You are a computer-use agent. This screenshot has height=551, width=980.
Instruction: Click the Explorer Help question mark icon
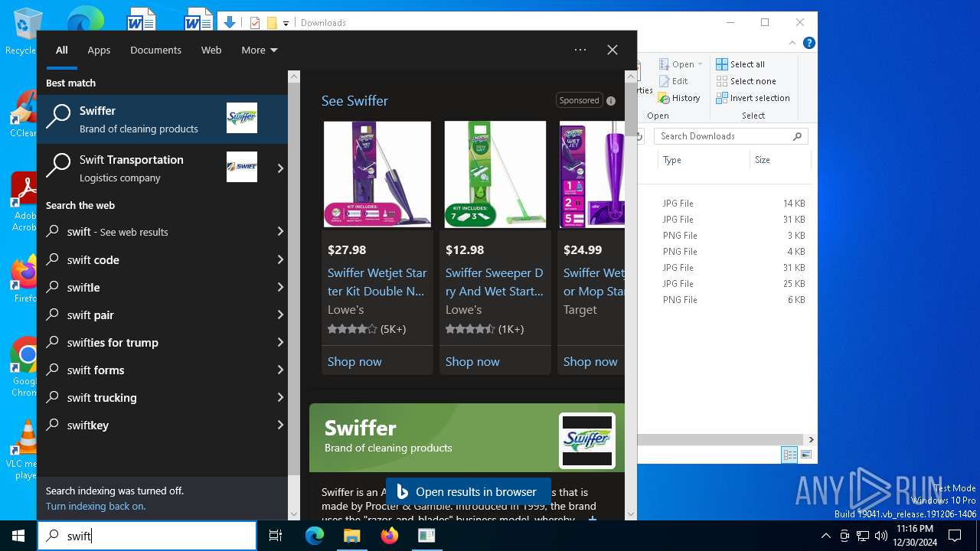(x=809, y=44)
